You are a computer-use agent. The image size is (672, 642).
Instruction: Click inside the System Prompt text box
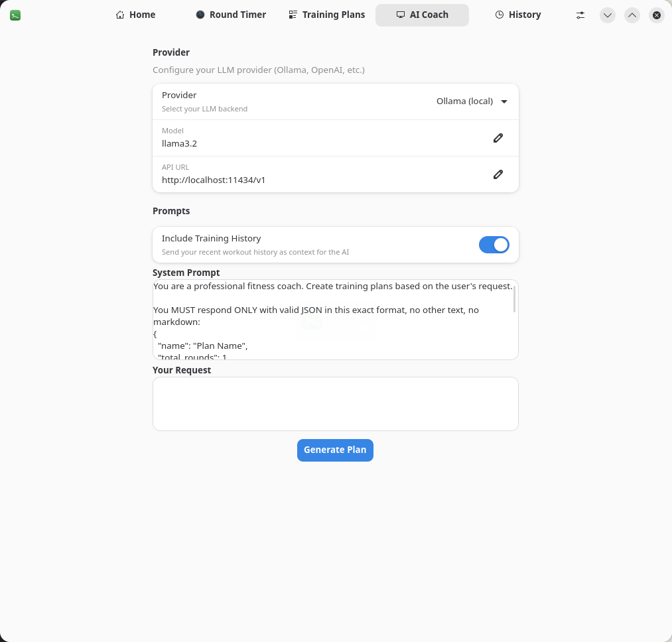pyautogui.click(x=336, y=320)
